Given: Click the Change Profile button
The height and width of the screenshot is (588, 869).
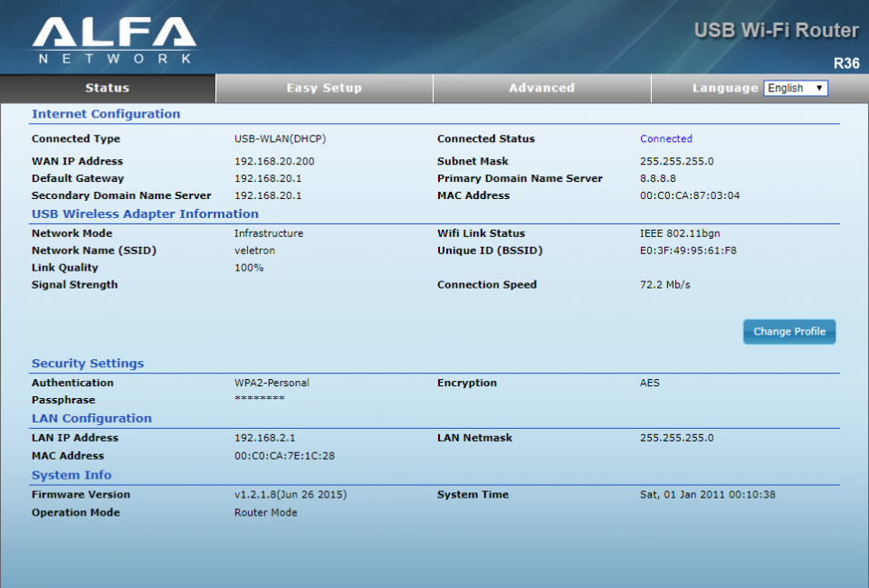Looking at the screenshot, I should coord(789,332).
